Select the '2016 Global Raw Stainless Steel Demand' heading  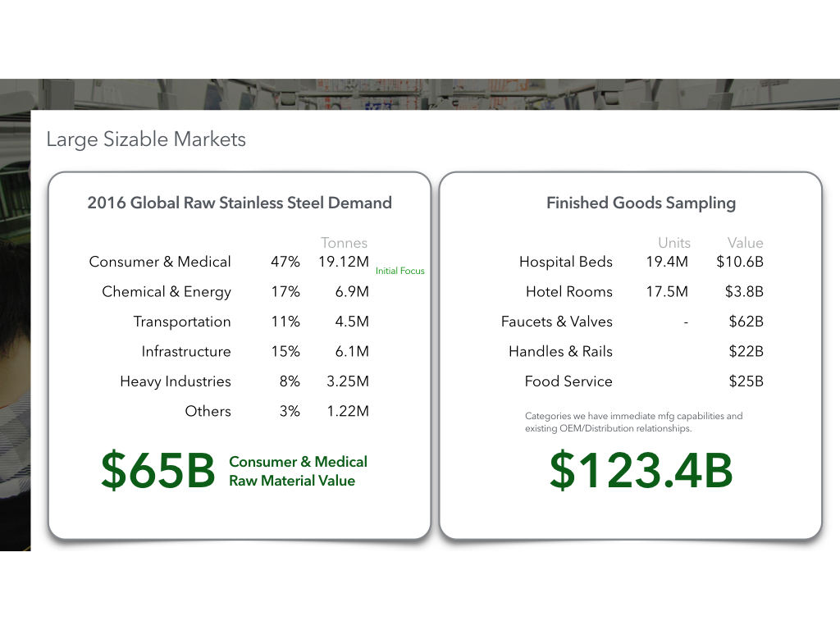[x=240, y=203]
